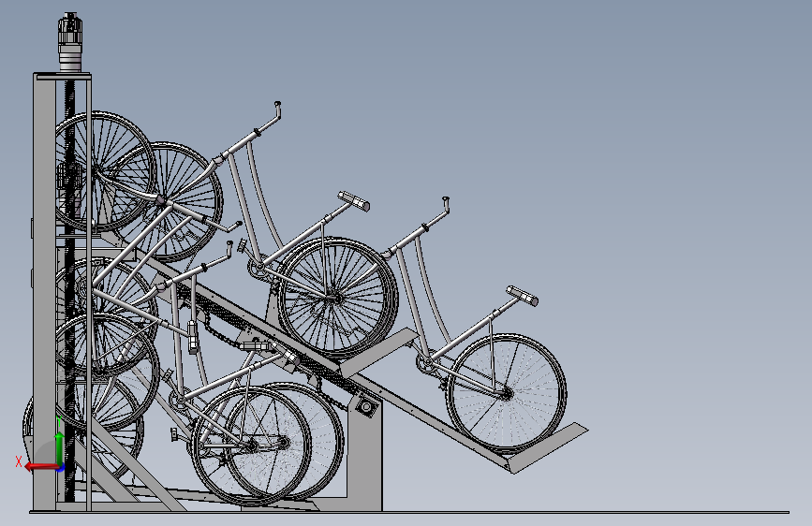812x526 pixels.
Task: Click the blue Z axis origin dot
Action: point(61,468)
